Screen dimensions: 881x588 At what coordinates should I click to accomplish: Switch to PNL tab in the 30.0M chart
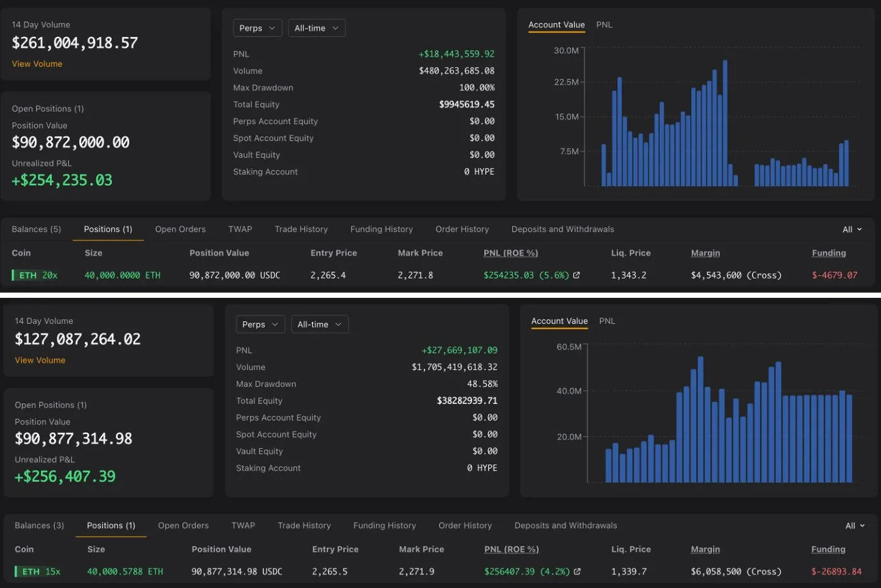click(604, 25)
